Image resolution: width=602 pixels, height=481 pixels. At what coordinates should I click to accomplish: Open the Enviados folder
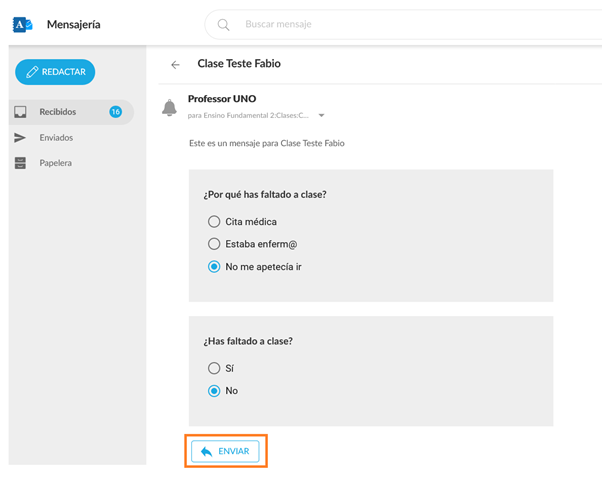pos(56,138)
